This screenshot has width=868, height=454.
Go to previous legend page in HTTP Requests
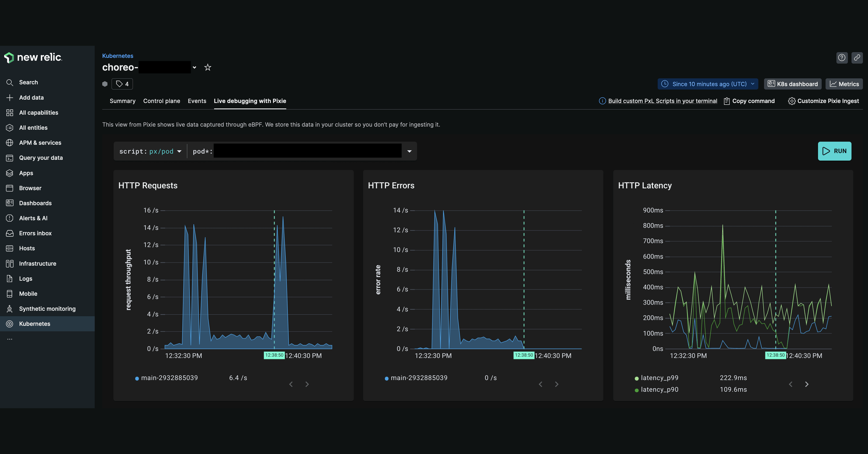click(x=291, y=384)
